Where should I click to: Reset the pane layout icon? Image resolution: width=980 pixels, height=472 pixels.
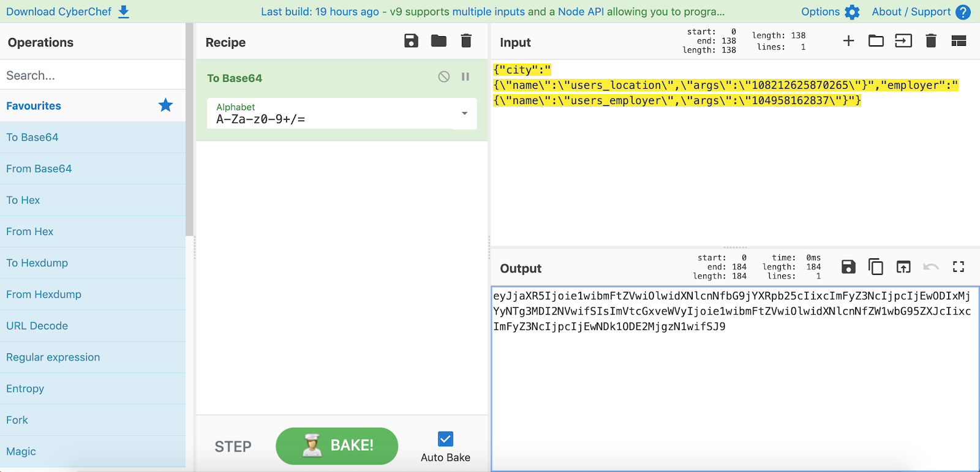tap(959, 41)
